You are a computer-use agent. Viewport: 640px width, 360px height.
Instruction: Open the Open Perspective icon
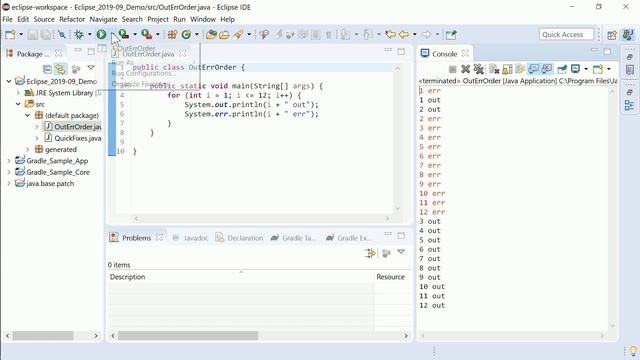[x=612, y=35]
